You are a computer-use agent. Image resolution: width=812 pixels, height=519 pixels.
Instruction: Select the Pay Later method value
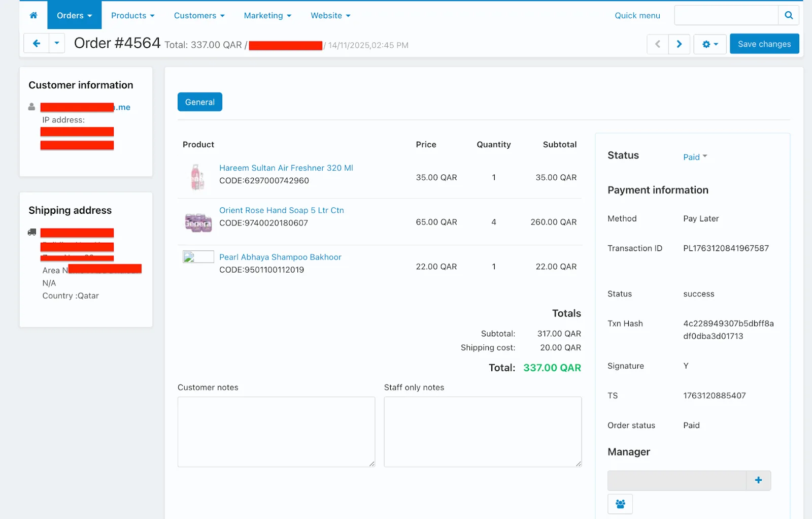point(701,218)
